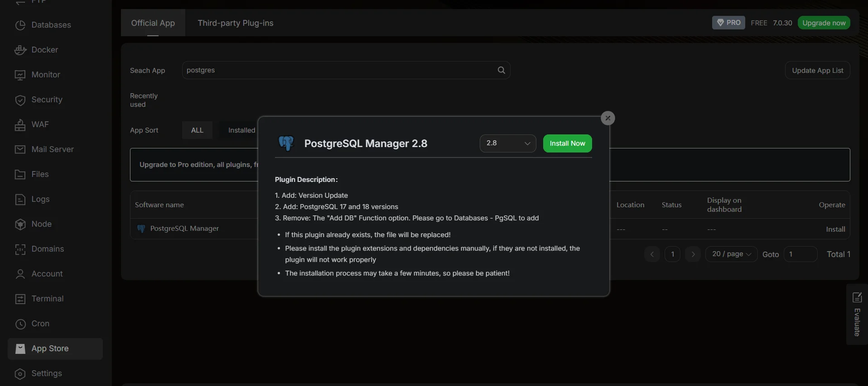Open the Evaluate feedback icon

tap(857, 297)
